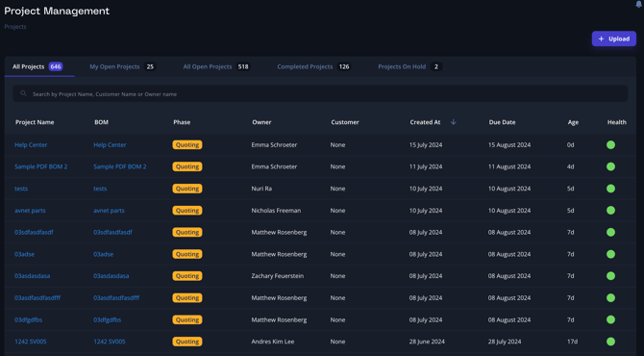This screenshot has height=356, width=644.
Task: Click green health dot in Sample PDF BOM 2 row
Action: point(610,166)
